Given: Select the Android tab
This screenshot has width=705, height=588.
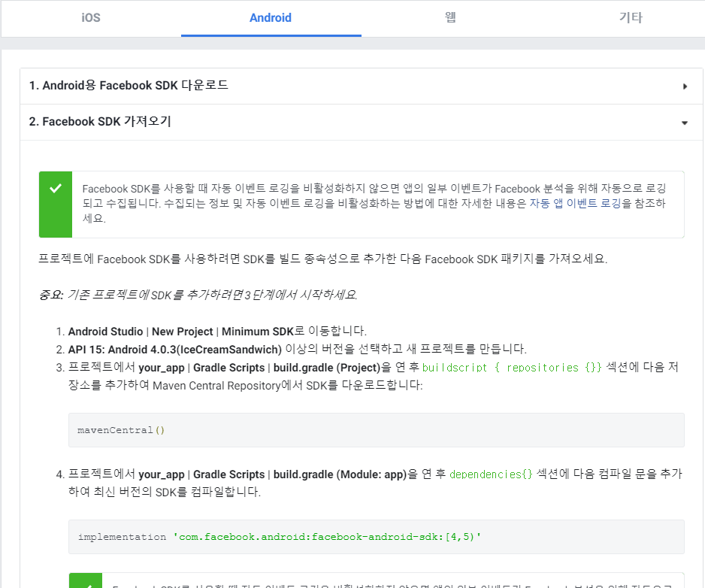Looking at the screenshot, I should coord(271,18).
